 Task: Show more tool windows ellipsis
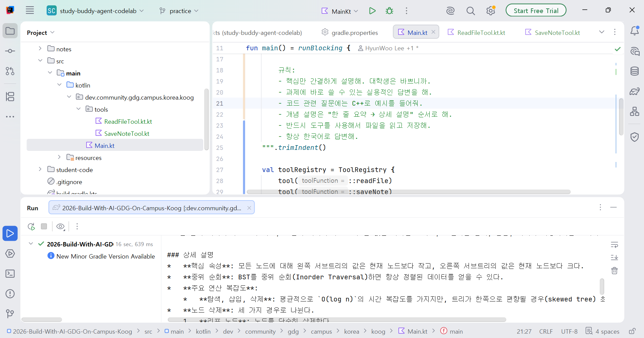click(10, 117)
